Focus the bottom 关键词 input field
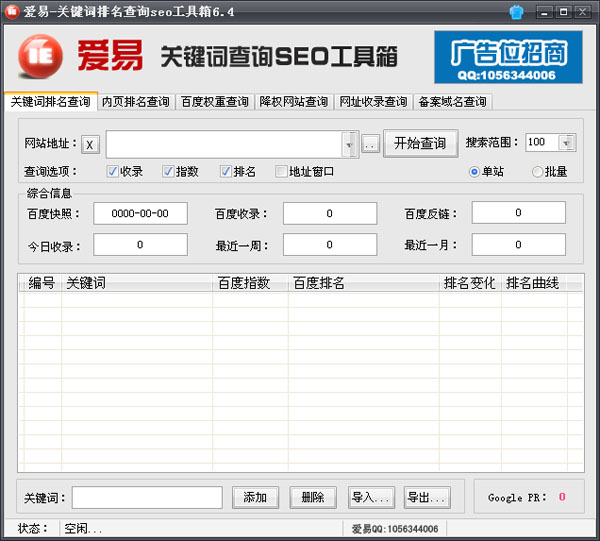Screen dimensions: 600x541 click(x=147, y=497)
